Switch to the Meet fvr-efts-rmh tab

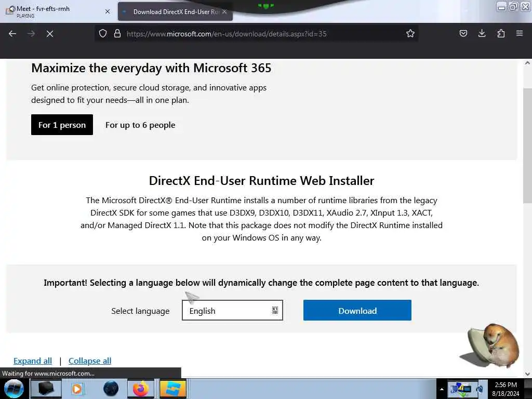[x=58, y=11]
